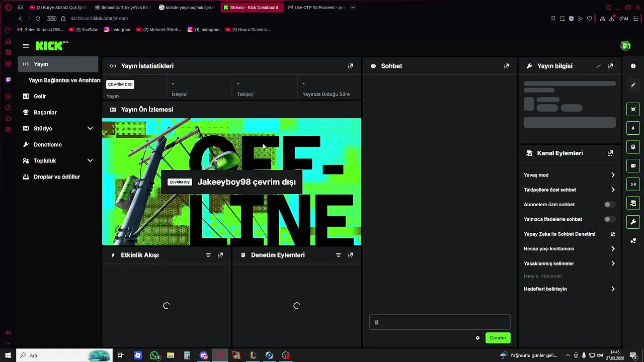Go back in browser history
The width and height of the screenshot is (644, 362).
(x=20, y=19)
